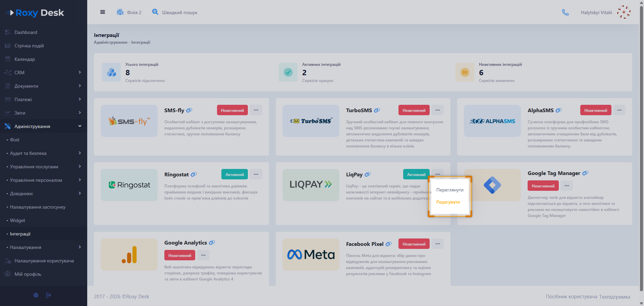Open the Посібник користувача footer link

tap(572, 297)
